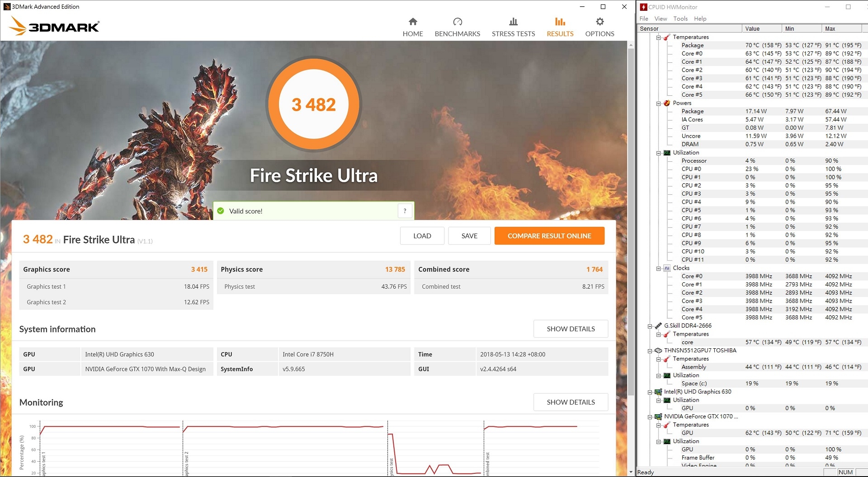The width and height of the screenshot is (868, 477).
Task: Click the Powers flame icon in HWMonitor
Action: (x=667, y=103)
